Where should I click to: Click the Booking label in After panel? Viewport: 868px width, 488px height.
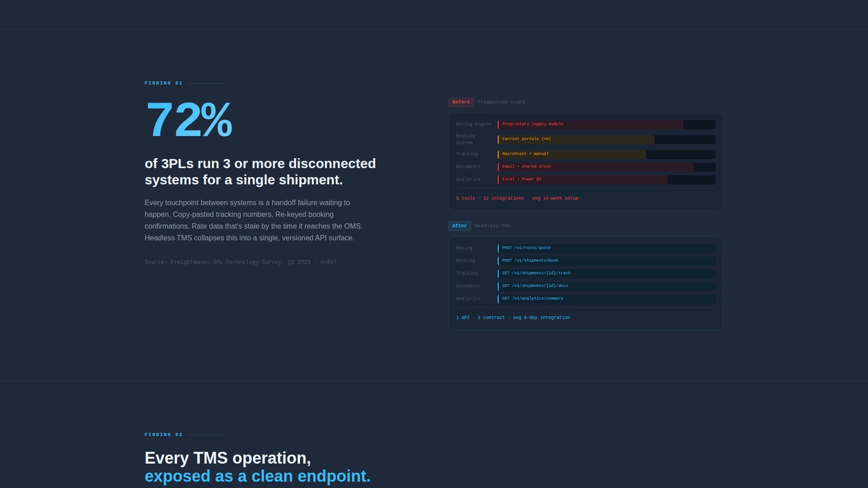[x=465, y=261]
